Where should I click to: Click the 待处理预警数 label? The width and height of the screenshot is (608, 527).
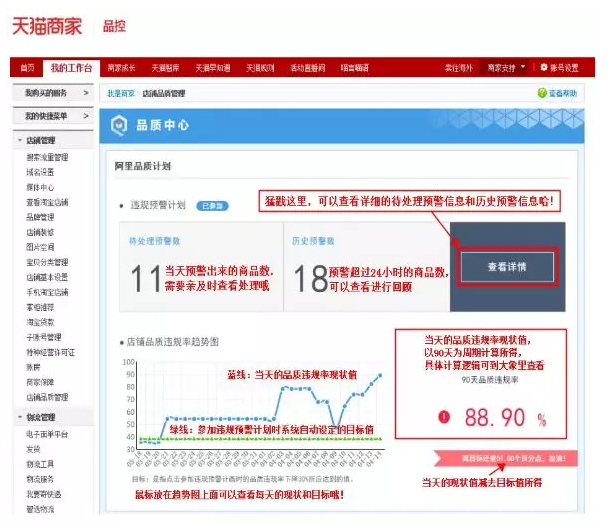point(154,241)
